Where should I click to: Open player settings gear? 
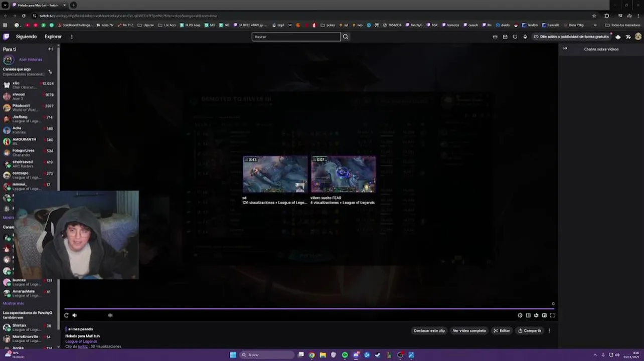[x=520, y=315]
